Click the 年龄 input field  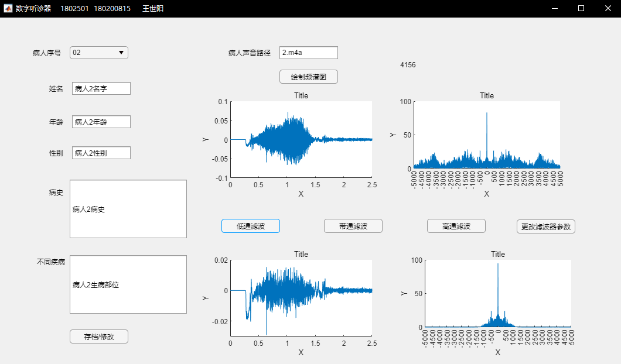click(101, 122)
